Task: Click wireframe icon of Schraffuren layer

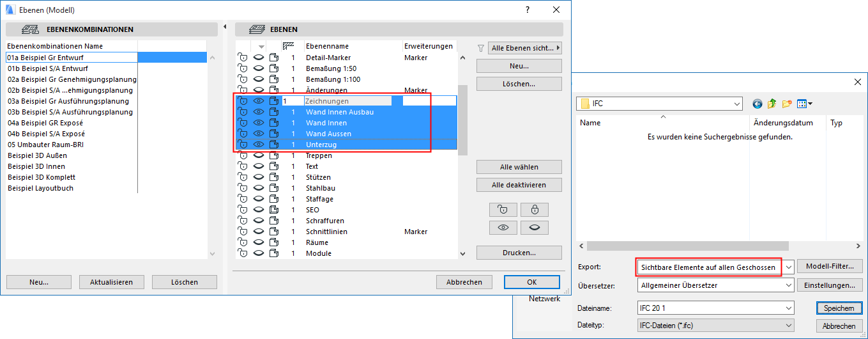Action: pyautogui.click(x=275, y=221)
